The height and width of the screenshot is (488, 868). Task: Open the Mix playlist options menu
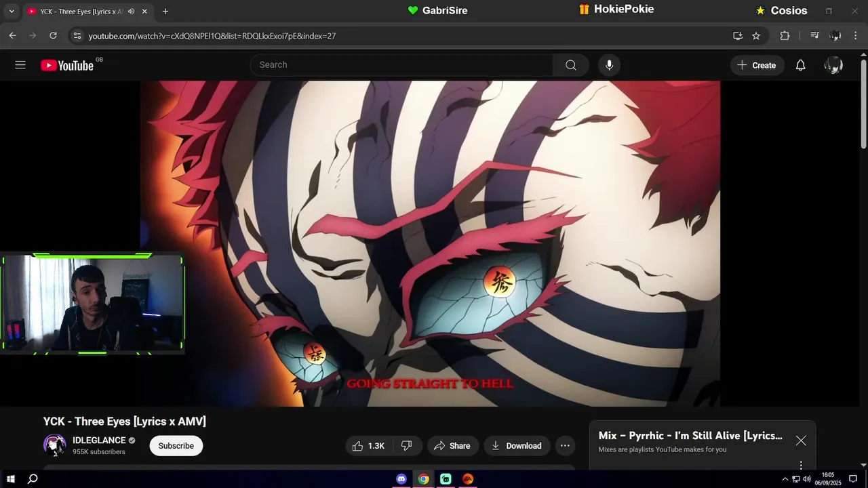[801, 465]
